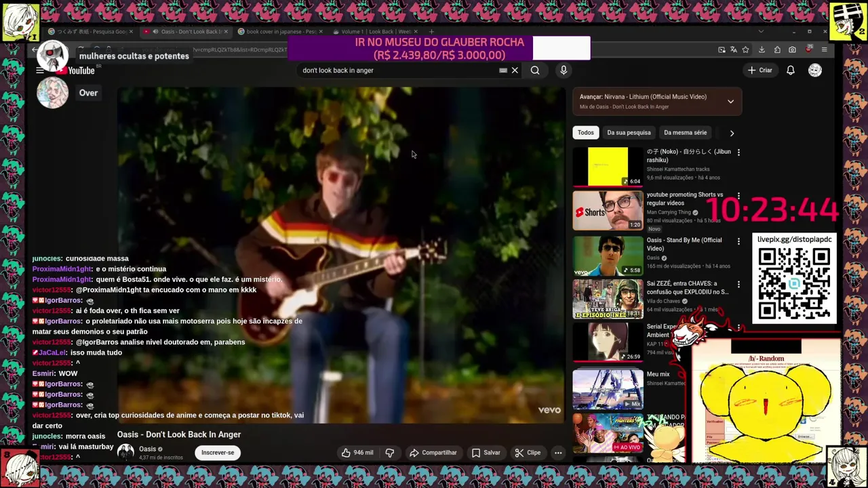Share video with Compartilhar button
Viewport: 868px width, 488px height.
433,452
